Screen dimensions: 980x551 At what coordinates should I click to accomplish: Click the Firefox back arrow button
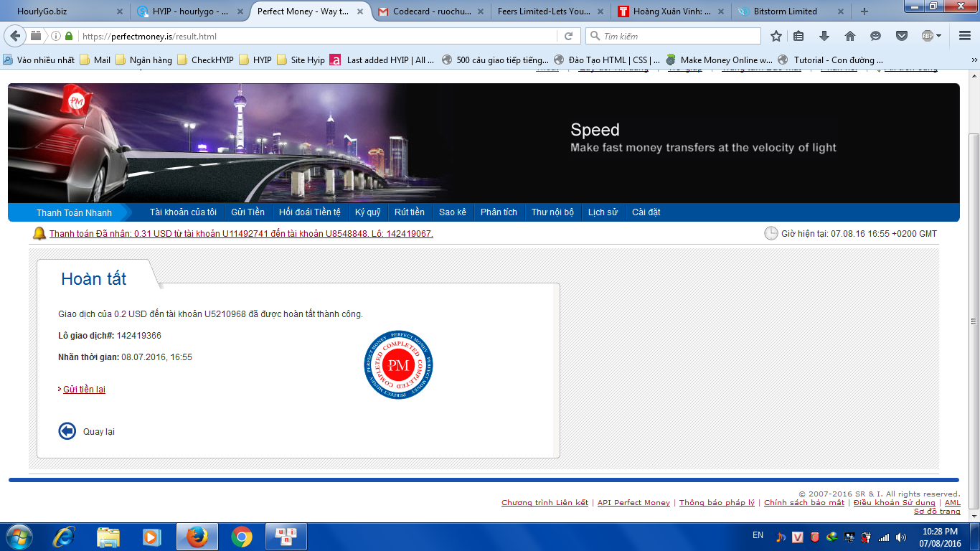[16, 36]
